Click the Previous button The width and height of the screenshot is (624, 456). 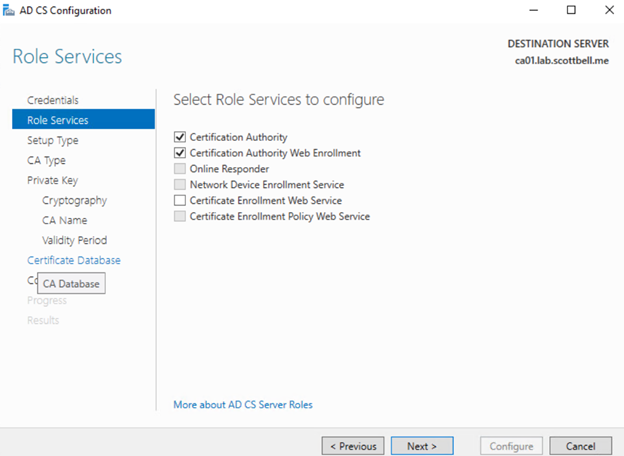point(352,446)
